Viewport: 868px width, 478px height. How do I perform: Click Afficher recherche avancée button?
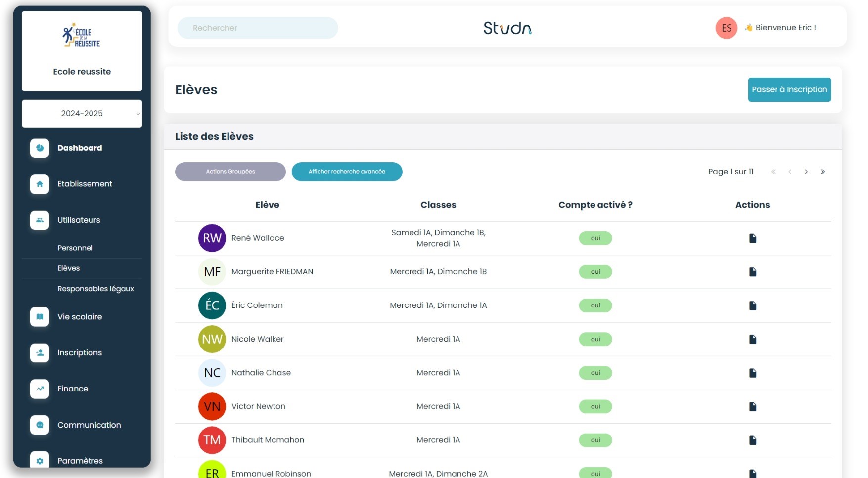pyautogui.click(x=347, y=172)
